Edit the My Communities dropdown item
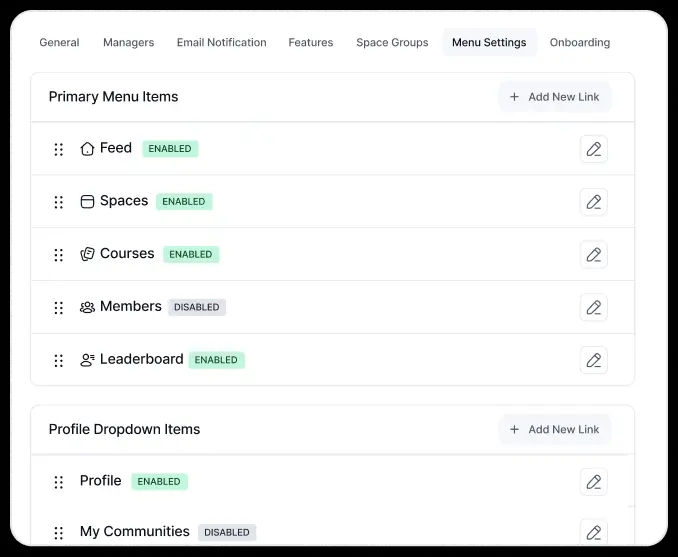This screenshot has width=678, height=557. pyautogui.click(x=593, y=532)
